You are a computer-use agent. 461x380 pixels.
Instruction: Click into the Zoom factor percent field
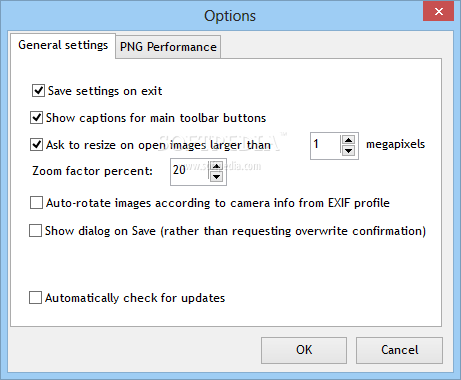pos(190,172)
